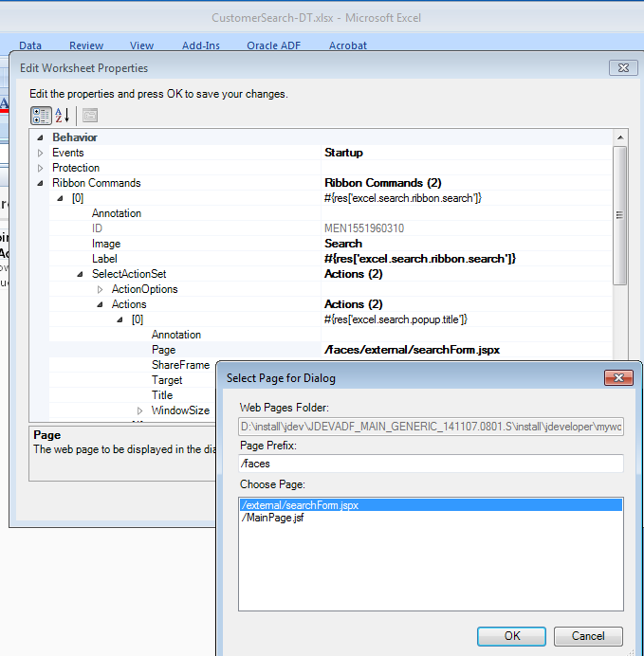Image resolution: width=644 pixels, height=656 pixels.
Task: Collapse the Ribbon Commands node
Action: 40,183
